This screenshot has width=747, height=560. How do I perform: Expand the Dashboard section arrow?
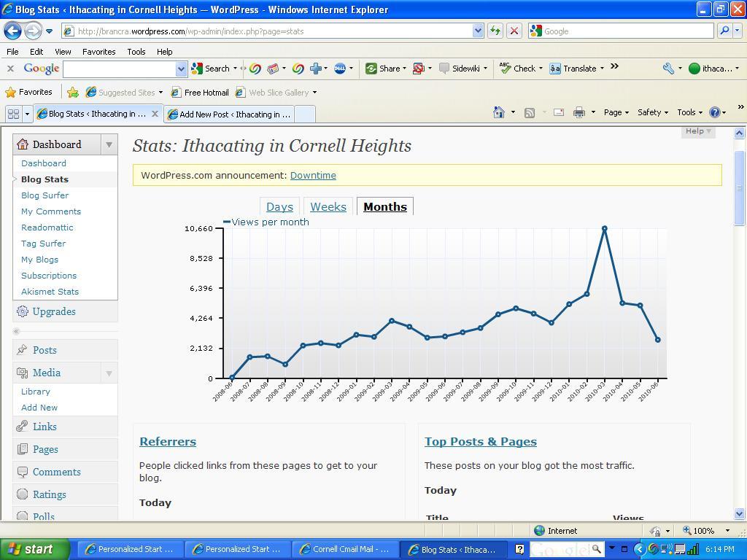click(x=109, y=144)
